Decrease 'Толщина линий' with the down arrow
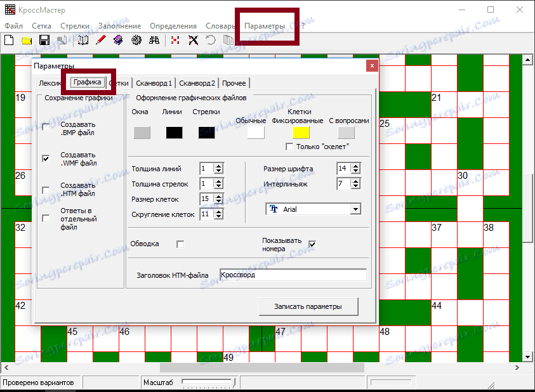The width and height of the screenshot is (535, 392). (219, 171)
